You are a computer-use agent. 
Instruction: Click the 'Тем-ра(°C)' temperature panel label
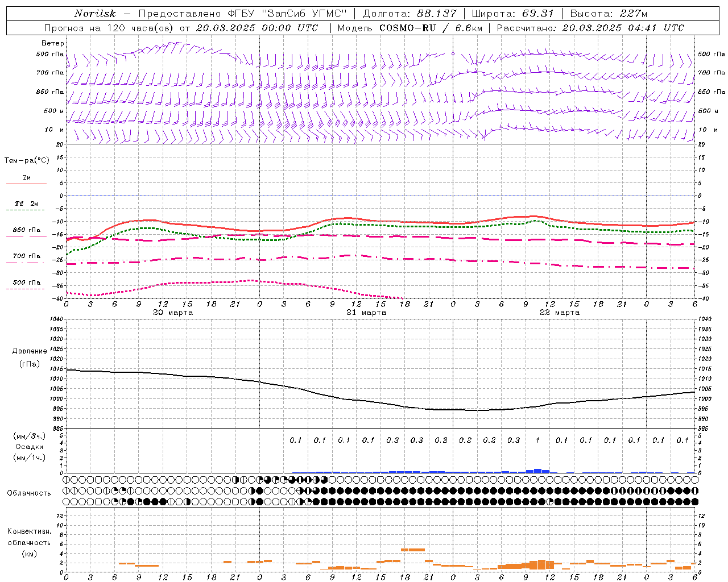(x=27, y=161)
